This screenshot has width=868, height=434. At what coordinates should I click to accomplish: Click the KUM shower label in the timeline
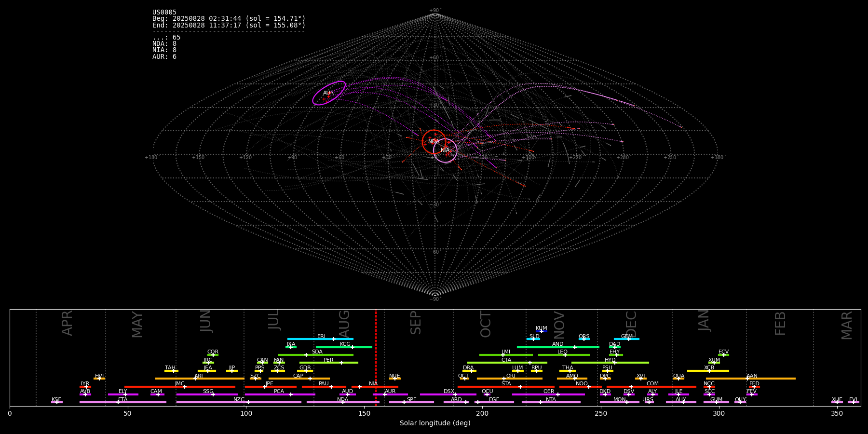[542, 328]
